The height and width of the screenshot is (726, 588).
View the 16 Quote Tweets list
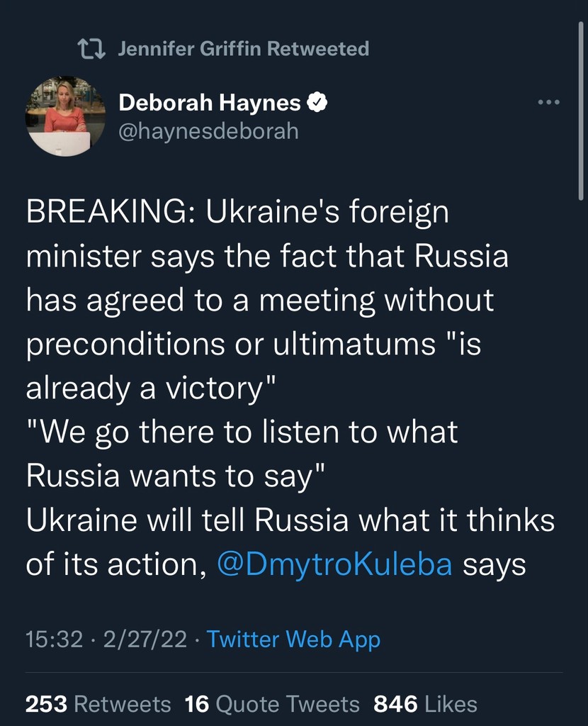pyautogui.click(x=272, y=703)
